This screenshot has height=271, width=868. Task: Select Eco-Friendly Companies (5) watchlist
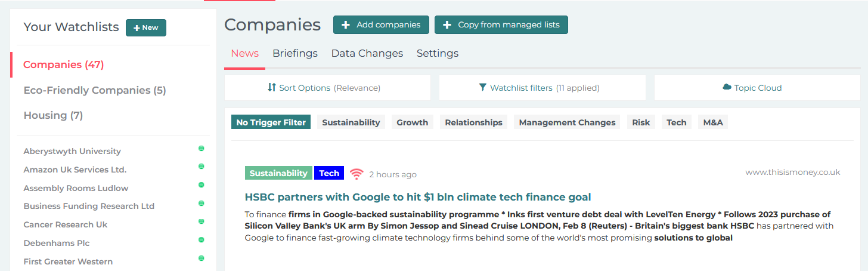coord(95,90)
